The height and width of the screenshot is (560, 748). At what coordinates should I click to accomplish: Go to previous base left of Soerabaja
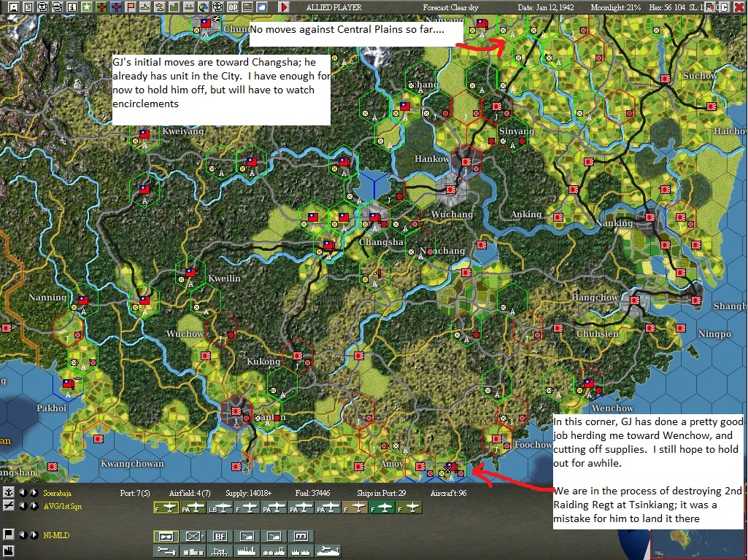(x=23, y=492)
